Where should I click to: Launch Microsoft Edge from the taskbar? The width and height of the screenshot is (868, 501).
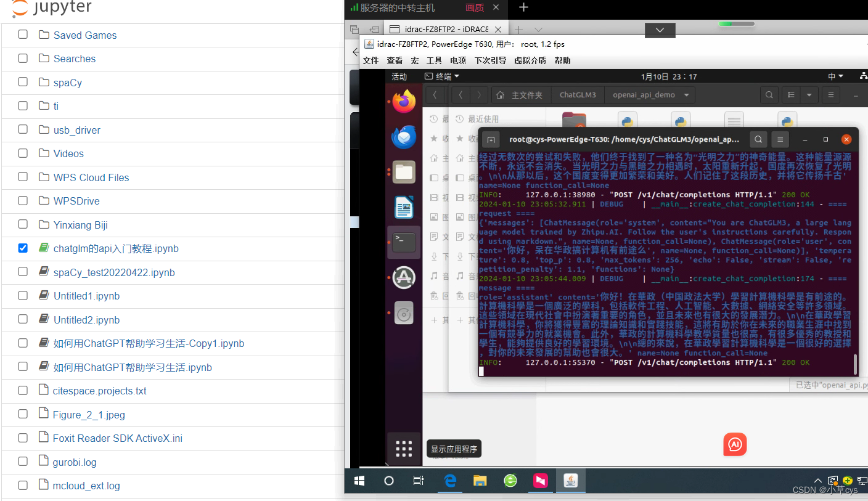click(449, 481)
